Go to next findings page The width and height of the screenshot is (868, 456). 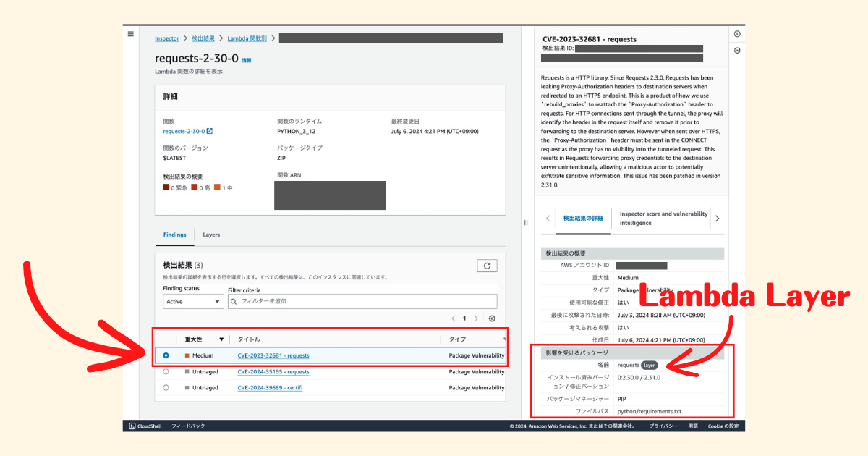point(475,318)
